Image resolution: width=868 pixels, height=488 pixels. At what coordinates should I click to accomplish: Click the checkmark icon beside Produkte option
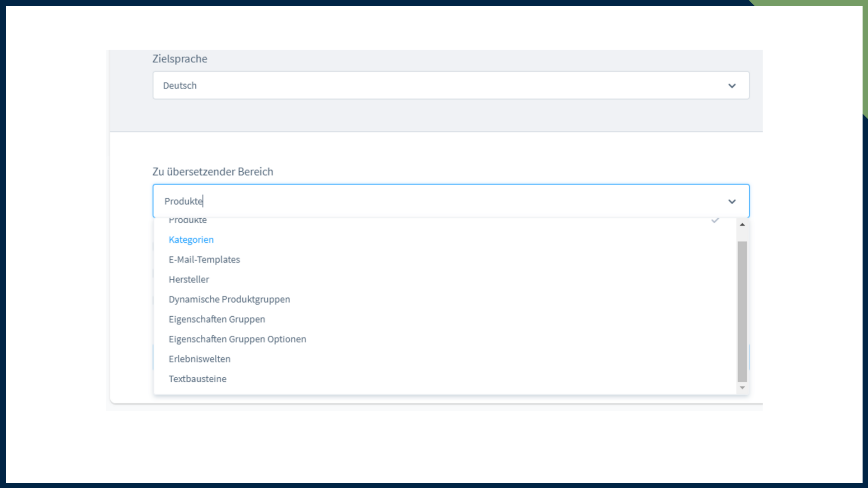(x=715, y=221)
